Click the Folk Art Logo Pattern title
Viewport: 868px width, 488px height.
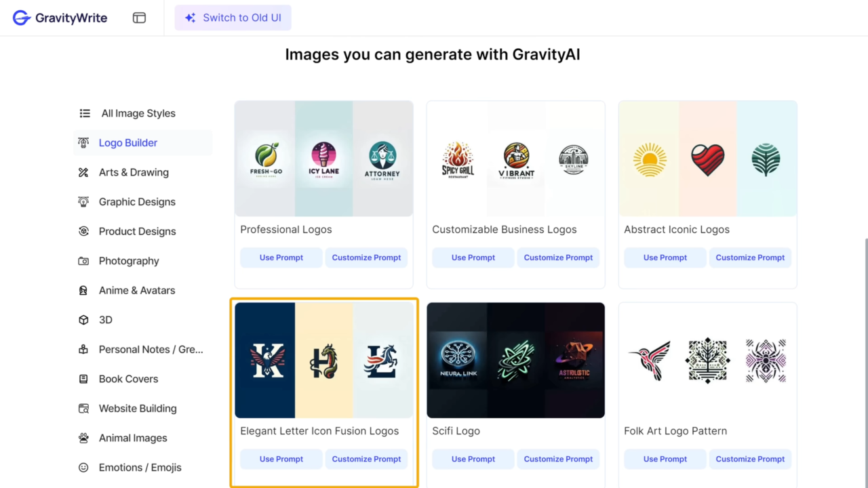675,431
